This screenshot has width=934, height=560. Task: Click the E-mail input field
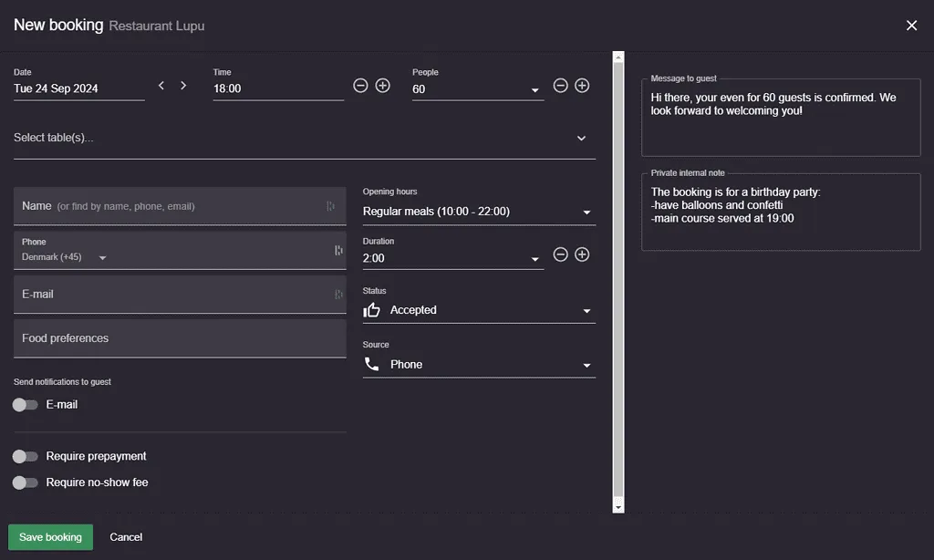click(180, 295)
